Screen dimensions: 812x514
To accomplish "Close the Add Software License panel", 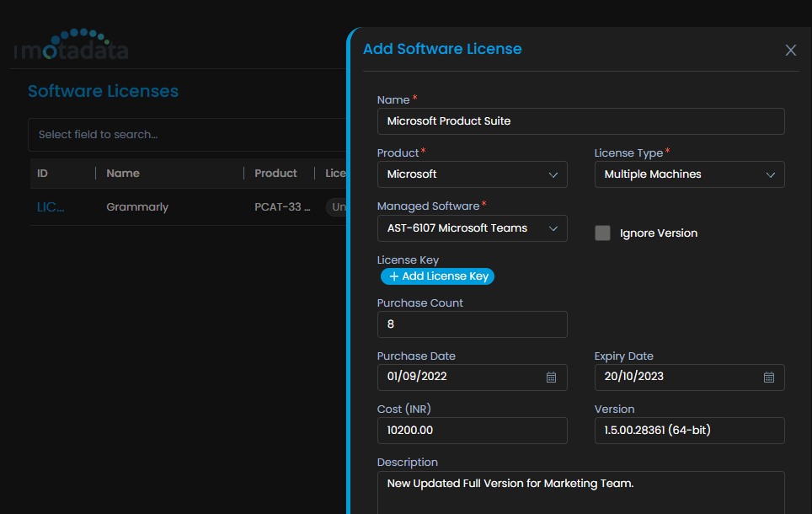I will pos(790,51).
